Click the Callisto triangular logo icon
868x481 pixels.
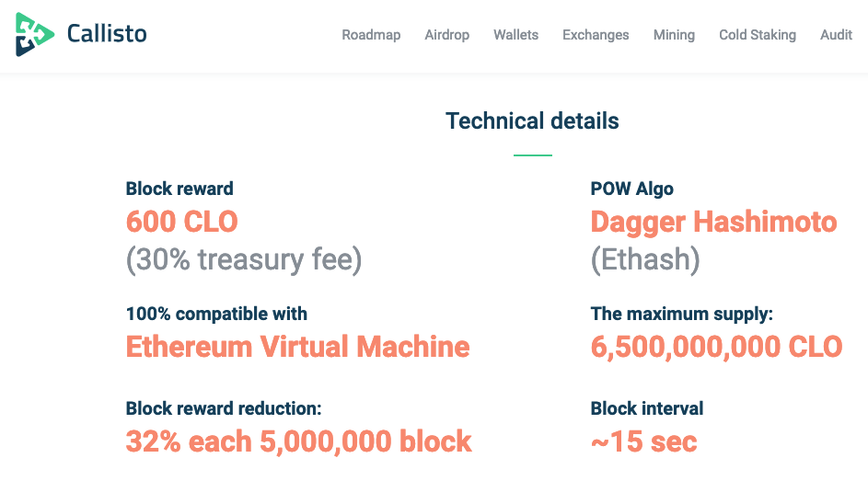[35, 35]
